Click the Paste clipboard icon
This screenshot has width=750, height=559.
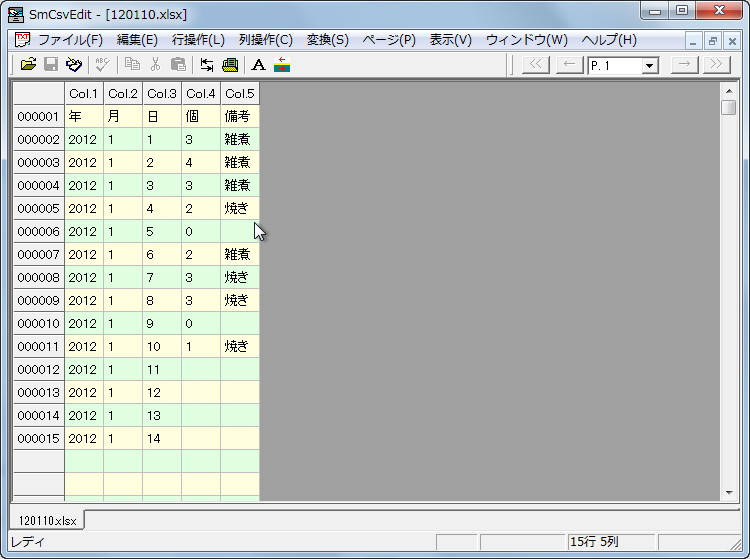point(178,65)
